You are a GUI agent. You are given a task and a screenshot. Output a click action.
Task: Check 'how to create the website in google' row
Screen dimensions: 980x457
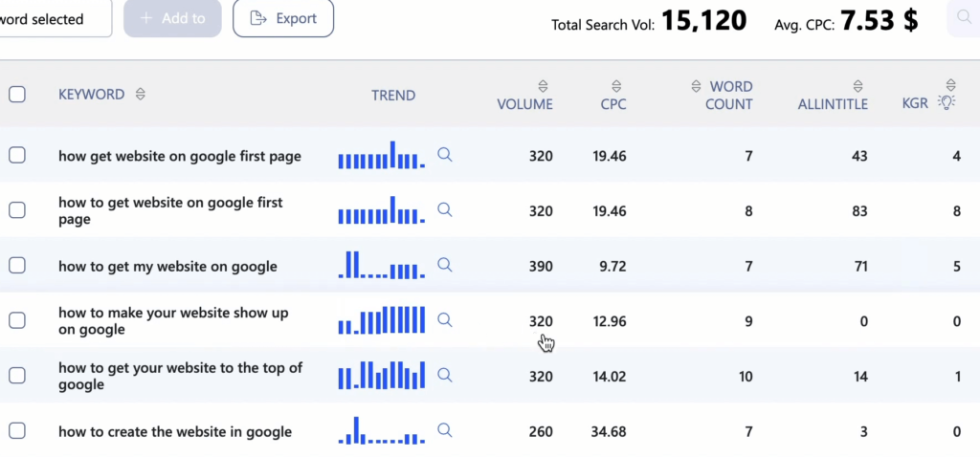click(17, 431)
